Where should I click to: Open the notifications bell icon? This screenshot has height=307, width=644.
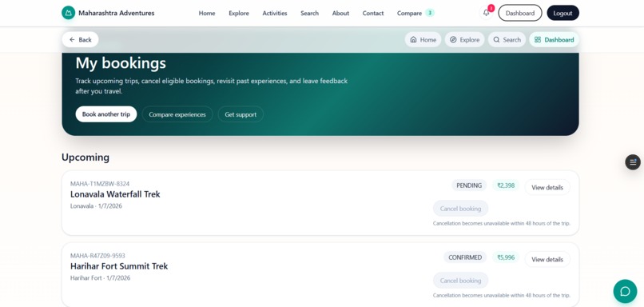point(487,13)
